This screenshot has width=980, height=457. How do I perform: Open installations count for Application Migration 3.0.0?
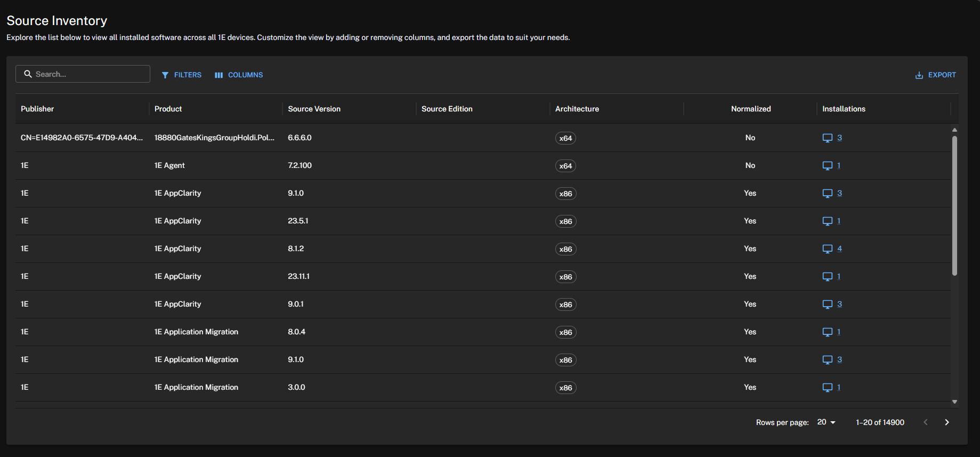tap(839, 387)
